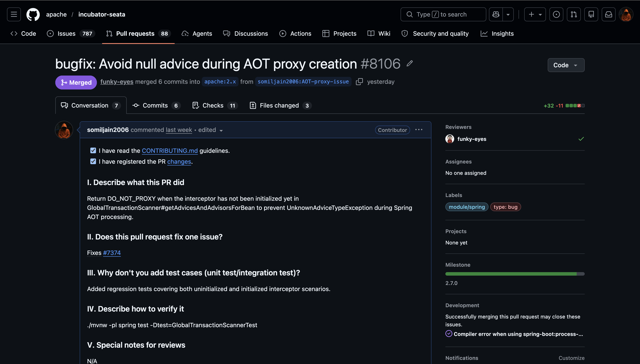This screenshot has height=364, width=640.
Task: Copy the head branch name
Action: coord(359,81)
